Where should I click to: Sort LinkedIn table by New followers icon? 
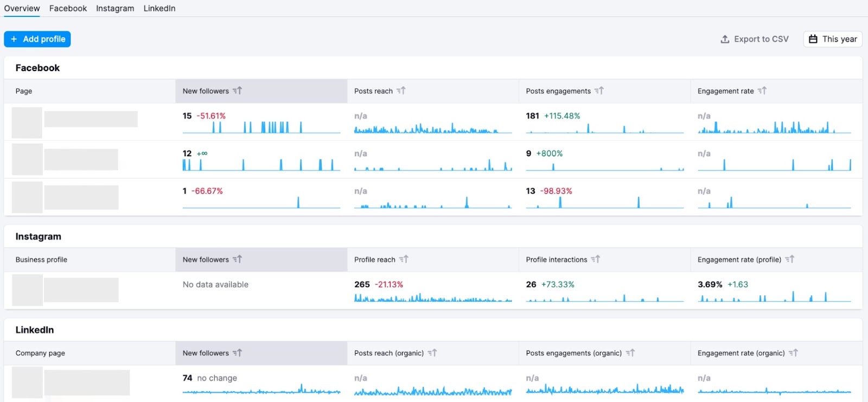click(x=238, y=353)
